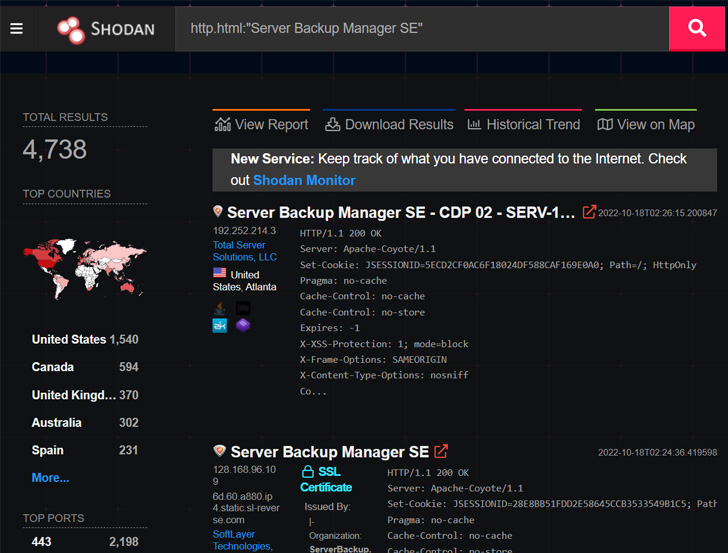Screen dimensions: 728x553
Task: Open the second Server Backup Manager SE title
Action: pos(330,452)
